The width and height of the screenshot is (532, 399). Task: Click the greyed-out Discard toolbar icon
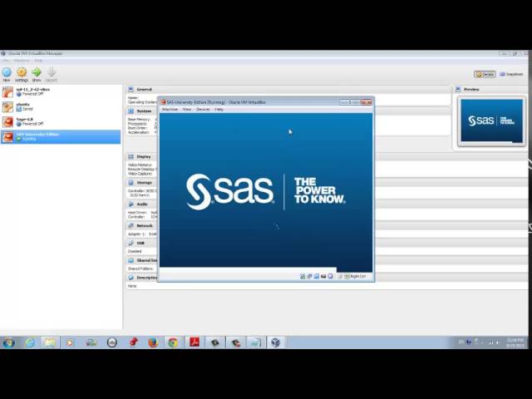52,74
